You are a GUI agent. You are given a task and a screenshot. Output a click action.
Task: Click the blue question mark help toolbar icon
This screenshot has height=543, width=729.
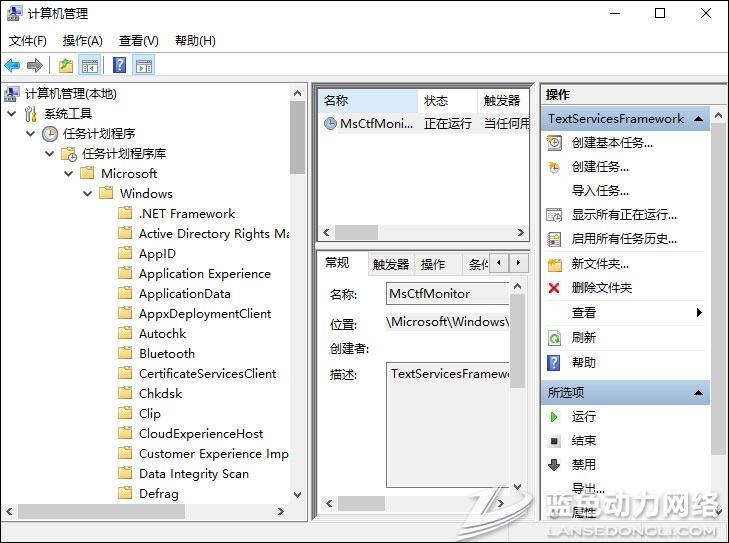pos(119,66)
